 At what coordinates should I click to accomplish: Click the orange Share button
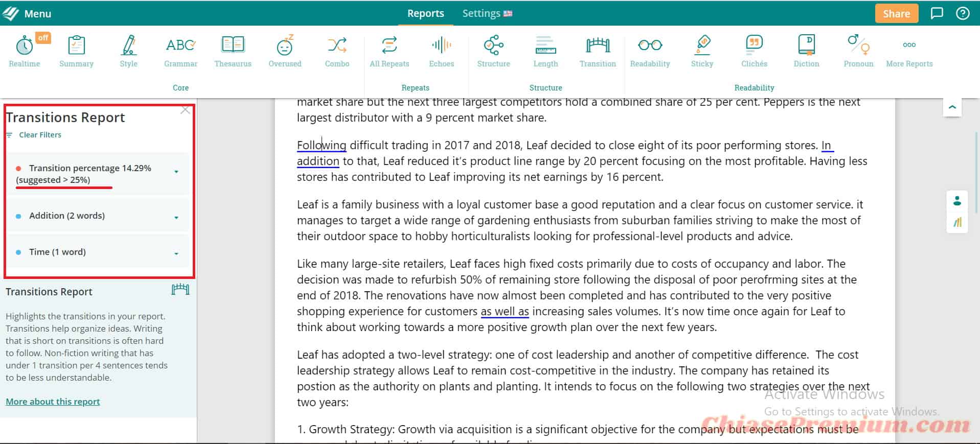pyautogui.click(x=896, y=13)
